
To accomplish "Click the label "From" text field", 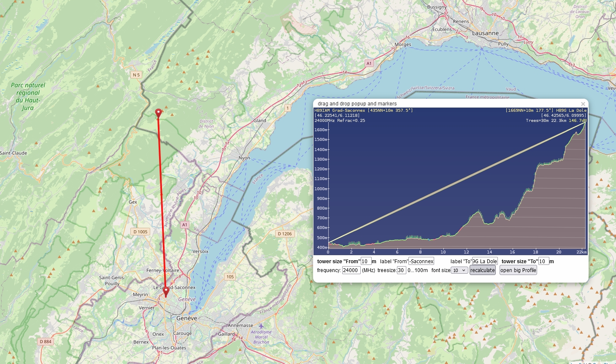I will tap(421, 262).
